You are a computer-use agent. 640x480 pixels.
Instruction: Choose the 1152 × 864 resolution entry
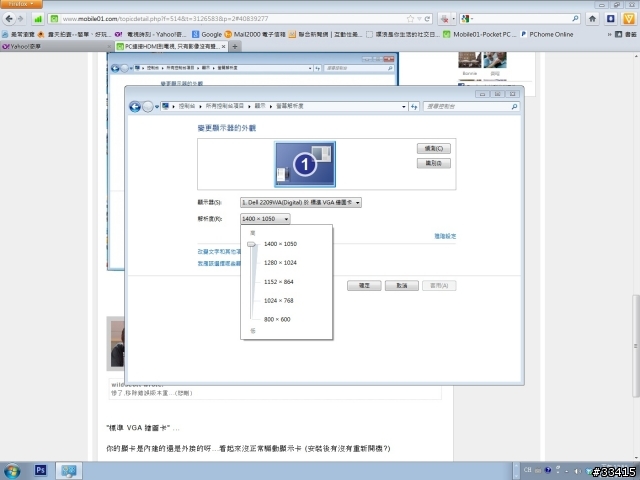click(x=278, y=282)
